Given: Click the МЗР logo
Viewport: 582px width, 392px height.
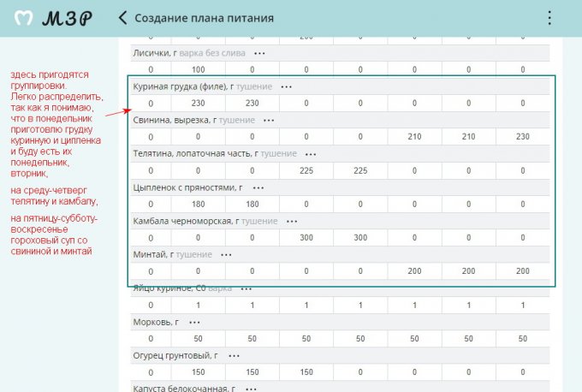Looking at the screenshot, I should (x=53, y=18).
